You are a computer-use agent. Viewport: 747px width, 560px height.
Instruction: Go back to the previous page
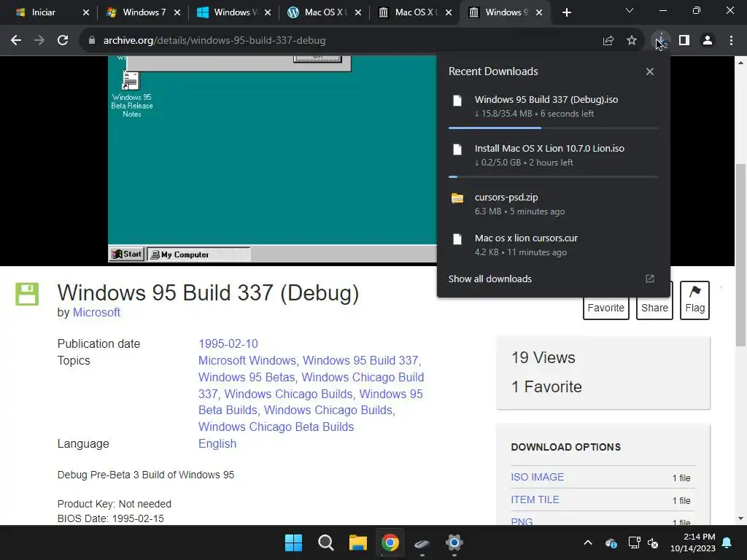tap(16, 41)
